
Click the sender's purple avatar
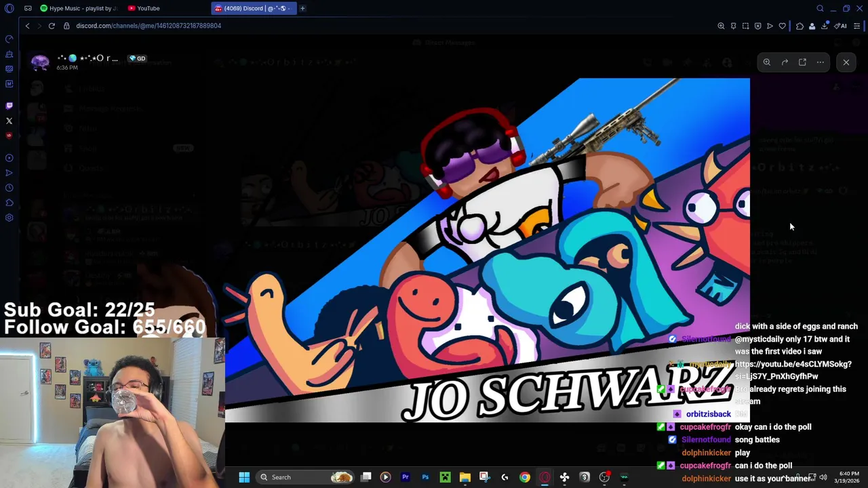point(40,62)
